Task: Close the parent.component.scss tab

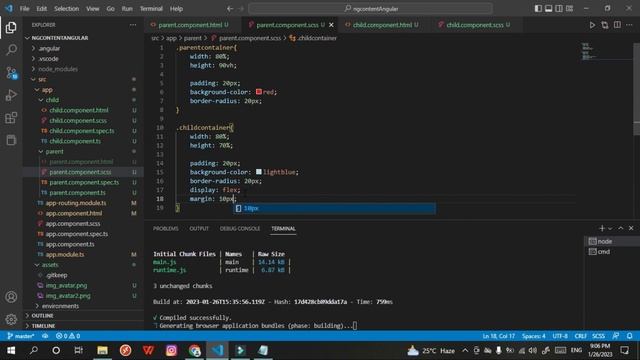Action: [x=331, y=25]
